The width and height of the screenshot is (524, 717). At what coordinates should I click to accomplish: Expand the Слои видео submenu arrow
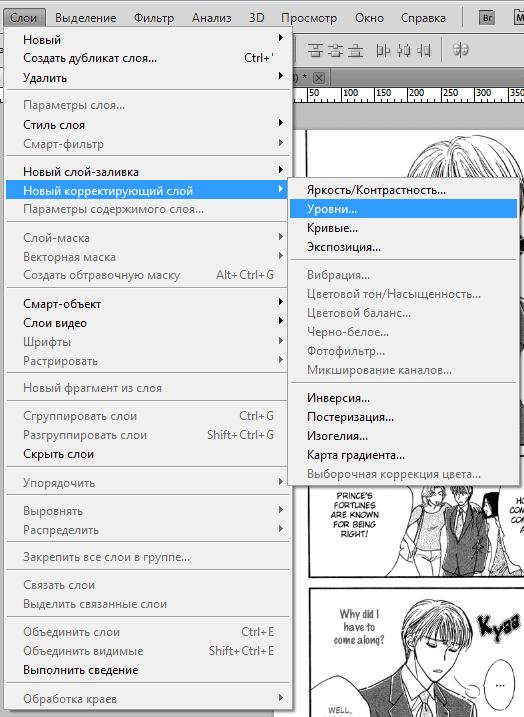click(x=281, y=321)
